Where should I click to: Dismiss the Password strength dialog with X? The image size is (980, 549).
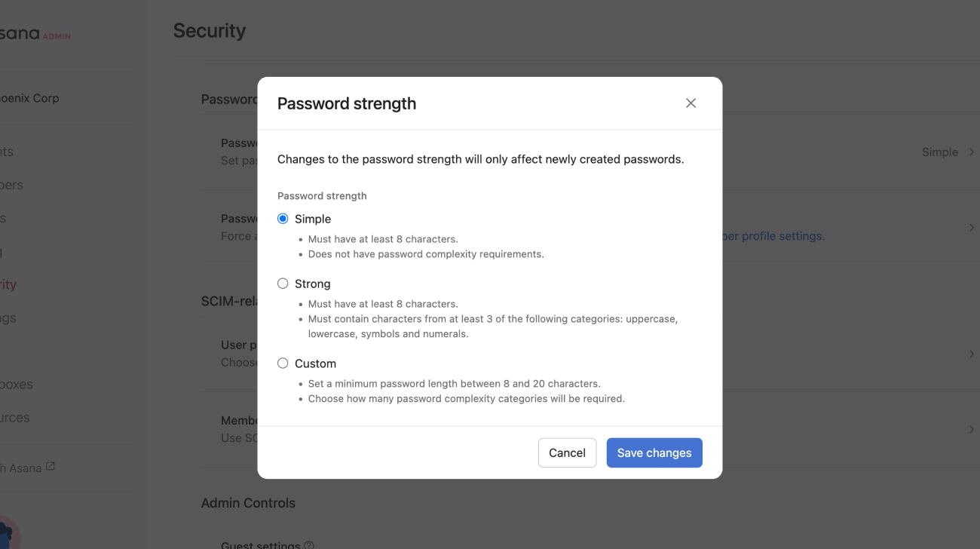(x=691, y=103)
